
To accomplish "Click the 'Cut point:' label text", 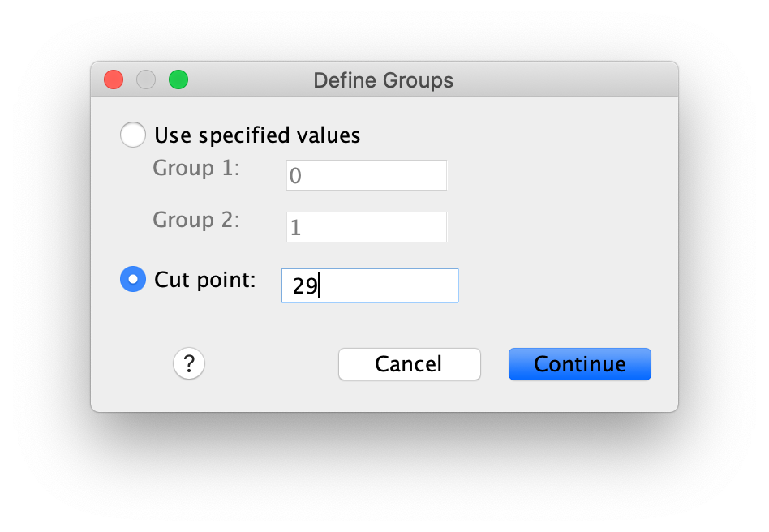I will (205, 280).
